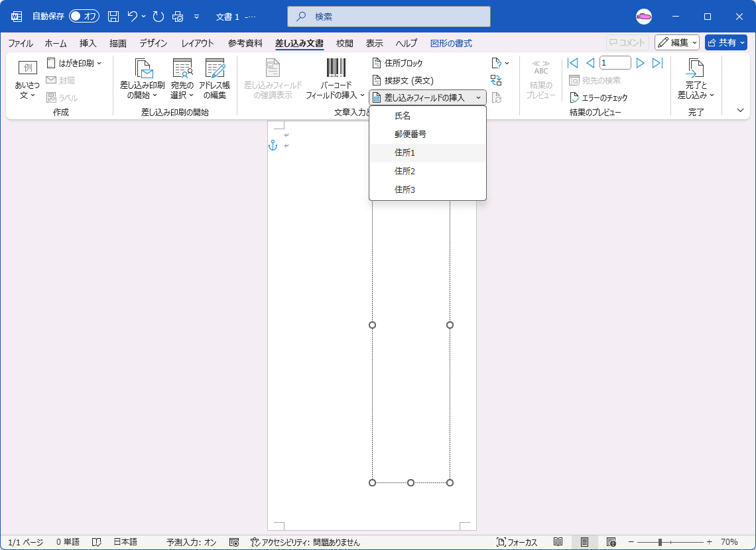
Task: Switch to the 表示 tab
Action: click(x=375, y=43)
